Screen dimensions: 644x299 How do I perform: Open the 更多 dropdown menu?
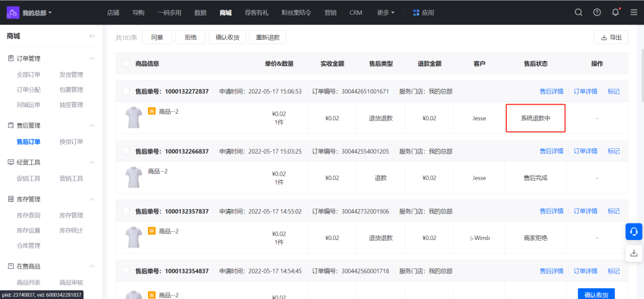(x=386, y=13)
